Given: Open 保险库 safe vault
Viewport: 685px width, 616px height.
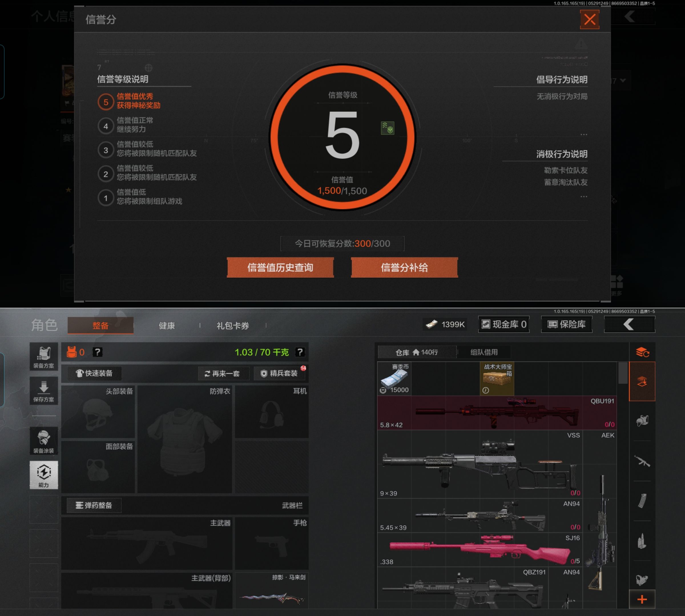Looking at the screenshot, I should [567, 324].
